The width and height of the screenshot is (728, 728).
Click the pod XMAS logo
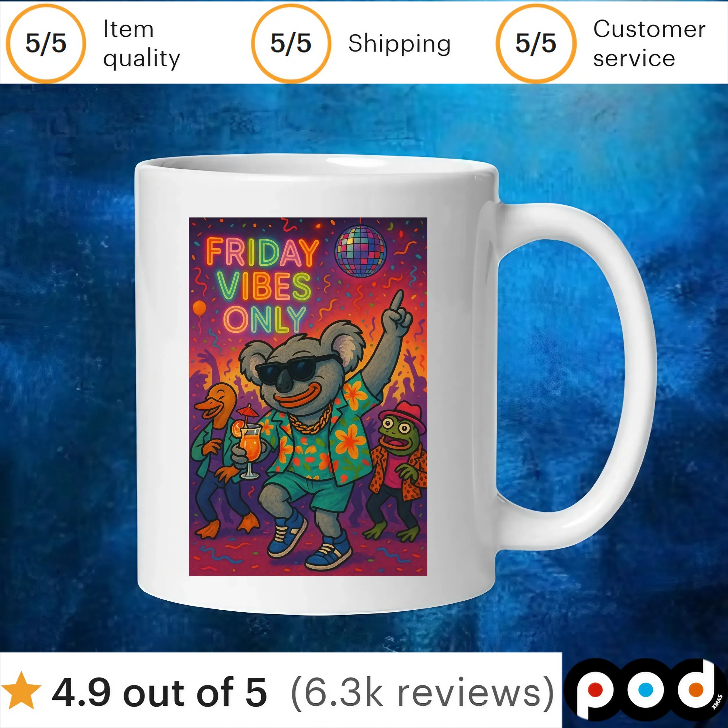(645, 690)
